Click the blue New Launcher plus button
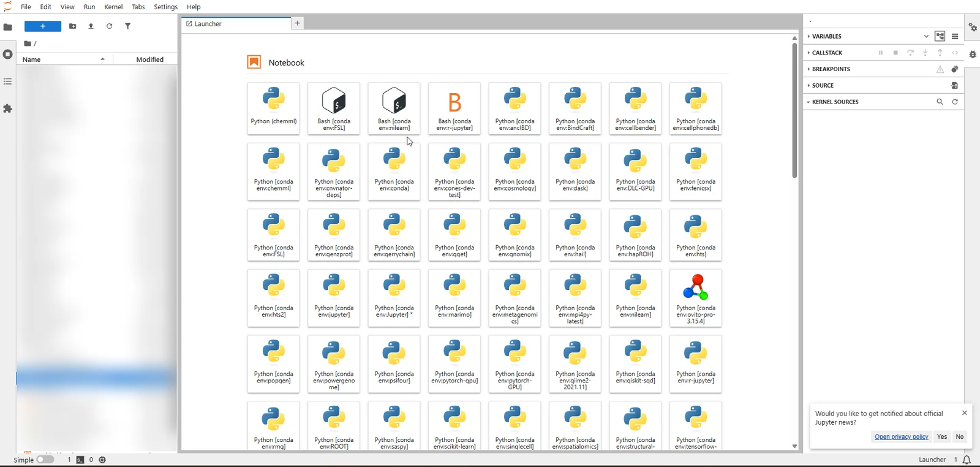 point(43,26)
